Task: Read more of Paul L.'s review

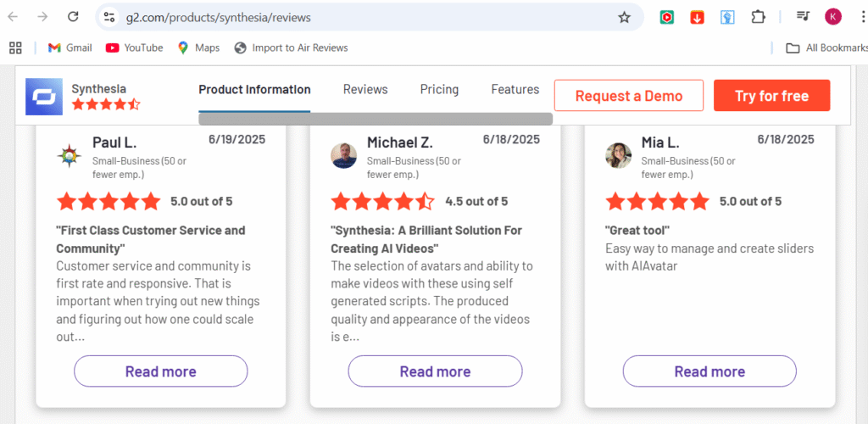Action: click(160, 371)
